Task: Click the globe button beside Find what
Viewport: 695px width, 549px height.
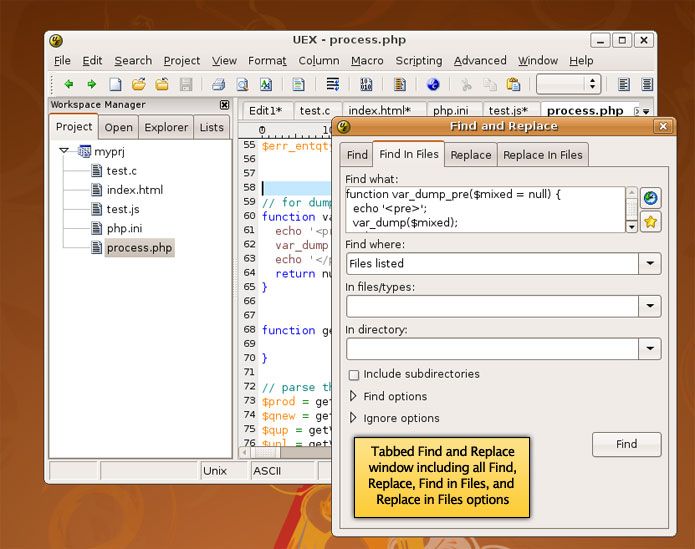Action: [x=650, y=198]
